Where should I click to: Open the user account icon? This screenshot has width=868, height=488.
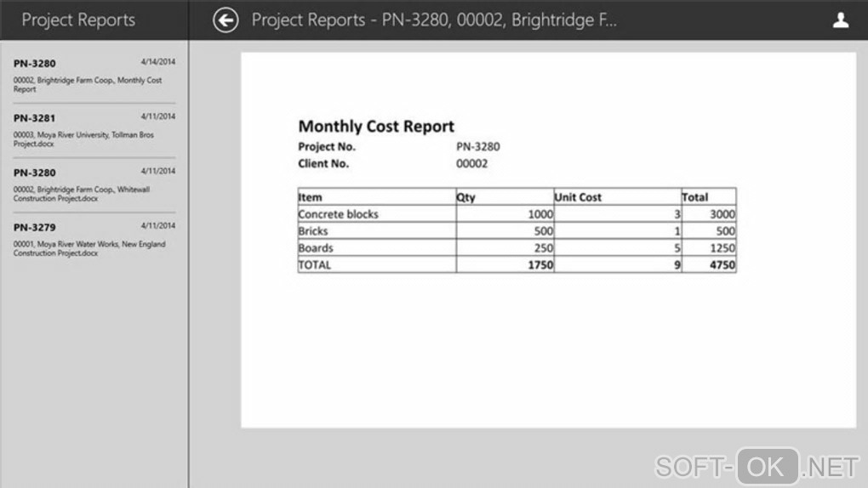(x=840, y=20)
